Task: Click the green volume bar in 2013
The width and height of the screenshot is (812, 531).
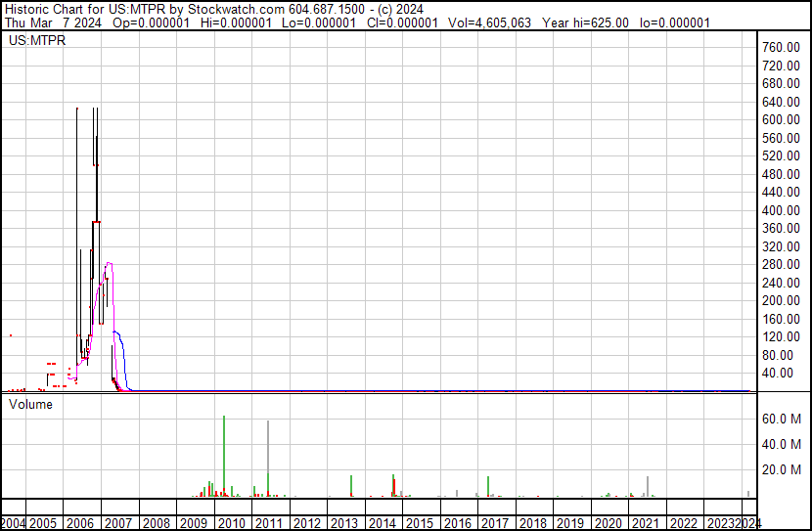Action: pos(351,485)
